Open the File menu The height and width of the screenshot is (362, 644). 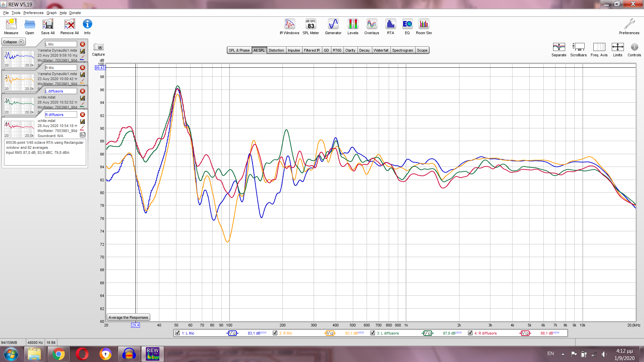pos(6,13)
